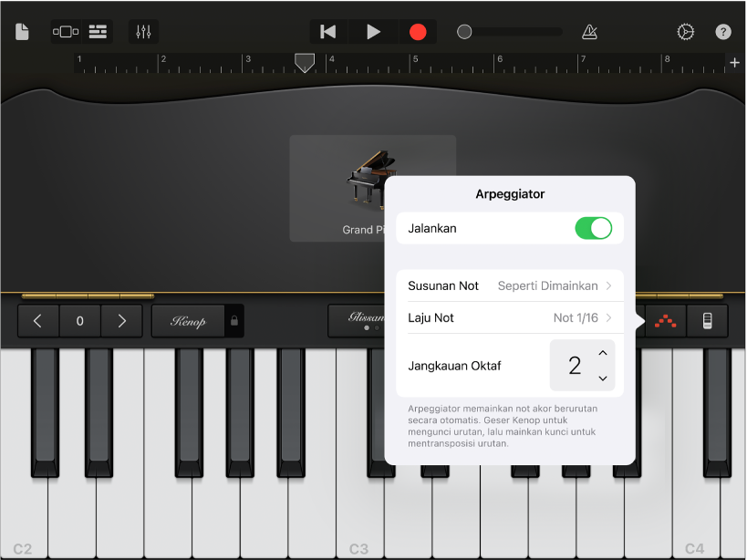The width and height of the screenshot is (747, 560).
Task: Tap the metronome icon
Action: tap(588, 31)
